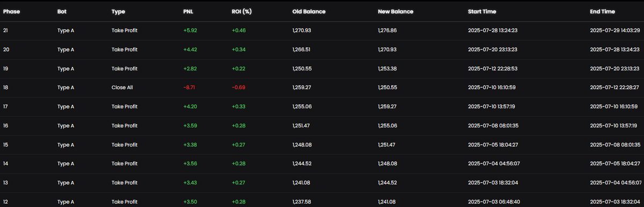Click the Start Time column header
644x207 pixels.
click(x=482, y=11)
